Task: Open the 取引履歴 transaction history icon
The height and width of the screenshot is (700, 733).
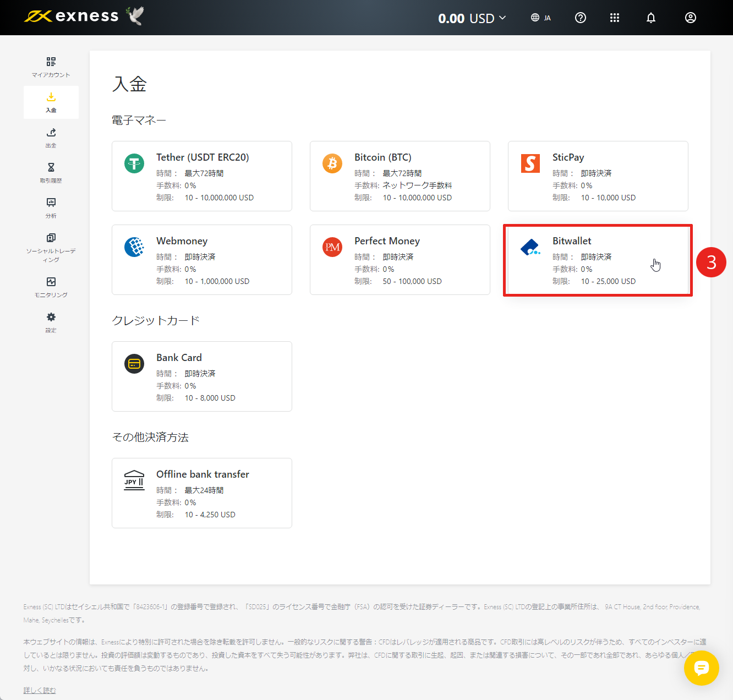Action: pos(51,172)
